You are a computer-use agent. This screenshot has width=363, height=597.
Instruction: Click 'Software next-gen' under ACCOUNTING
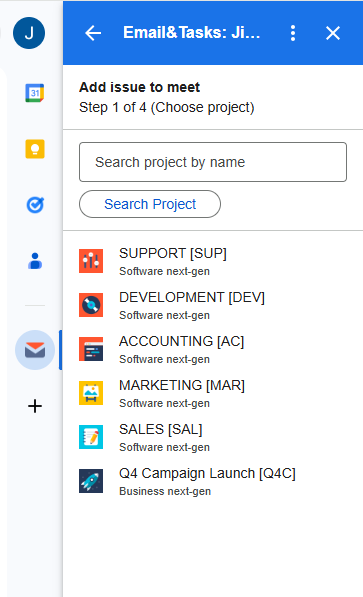[165, 359]
